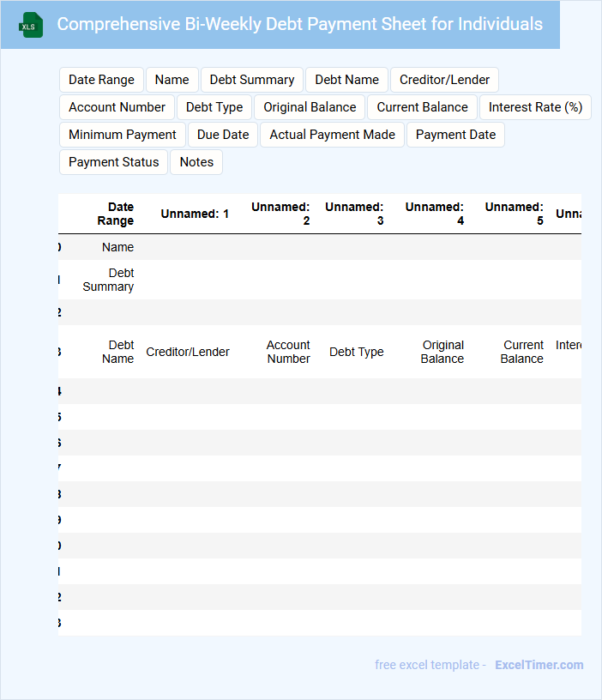Select the Original Balance tag
The image size is (602, 700).
(310, 107)
